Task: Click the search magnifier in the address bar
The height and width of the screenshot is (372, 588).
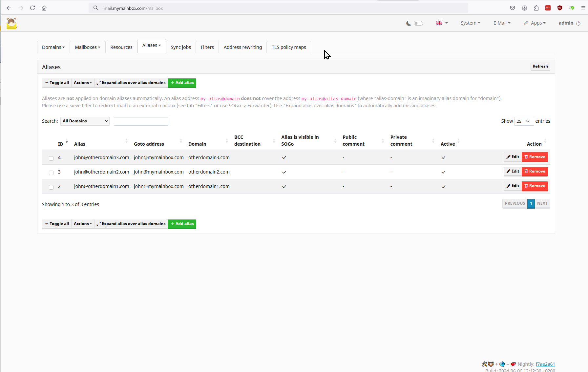Action: [x=96, y=8]
